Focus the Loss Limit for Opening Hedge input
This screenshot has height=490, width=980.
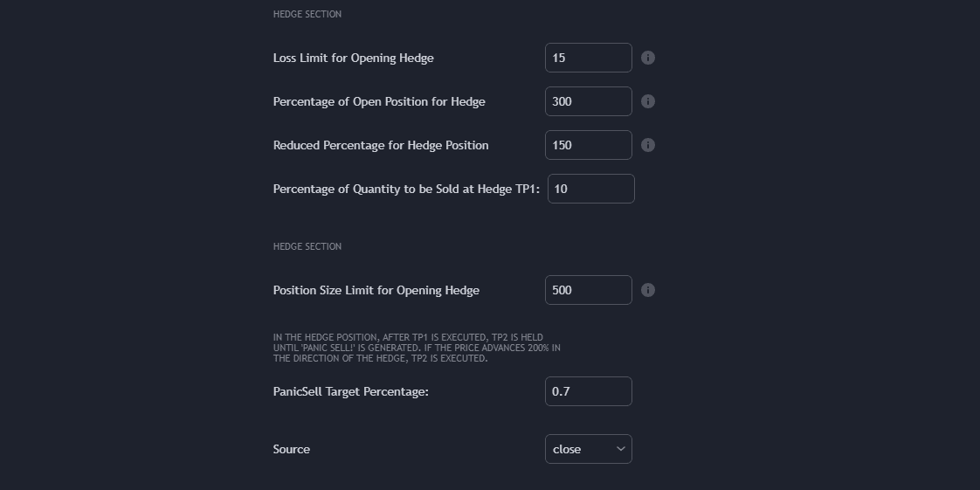pos(588,58)
